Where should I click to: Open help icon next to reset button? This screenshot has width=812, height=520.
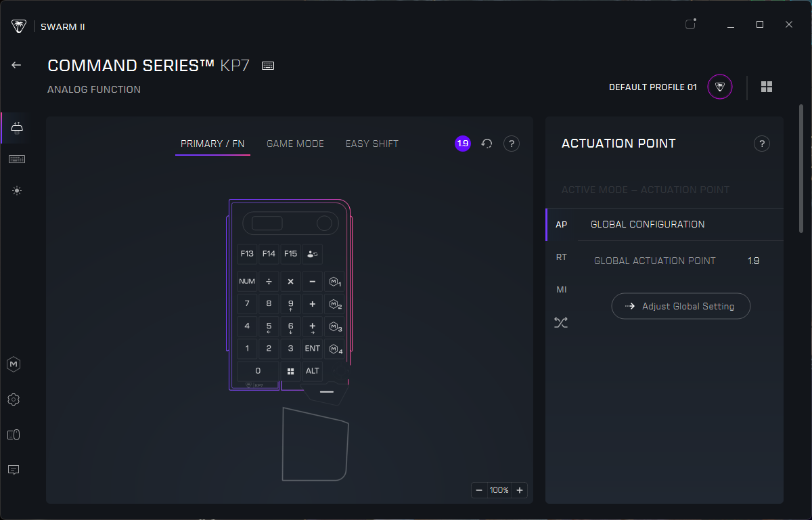coord(512,144)
